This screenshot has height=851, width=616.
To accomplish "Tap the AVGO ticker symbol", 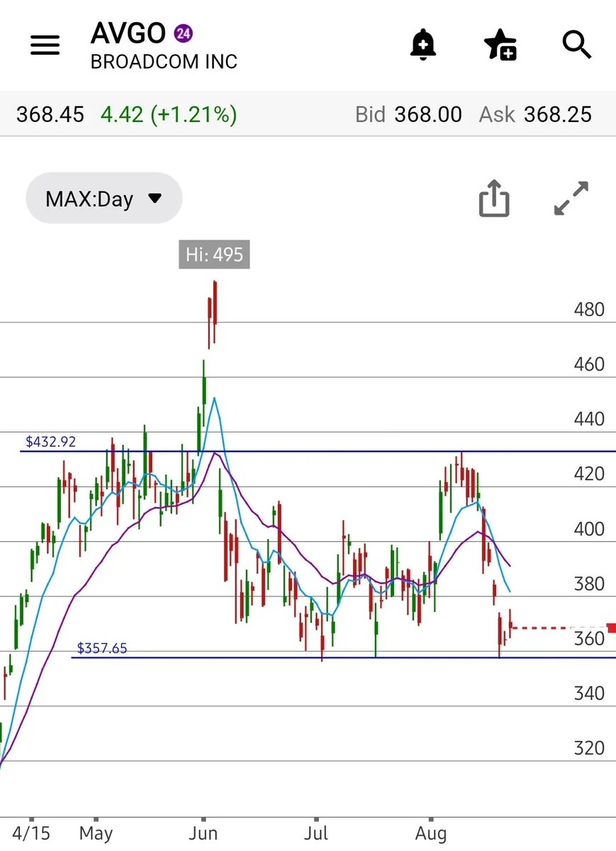I will (128, 33).
